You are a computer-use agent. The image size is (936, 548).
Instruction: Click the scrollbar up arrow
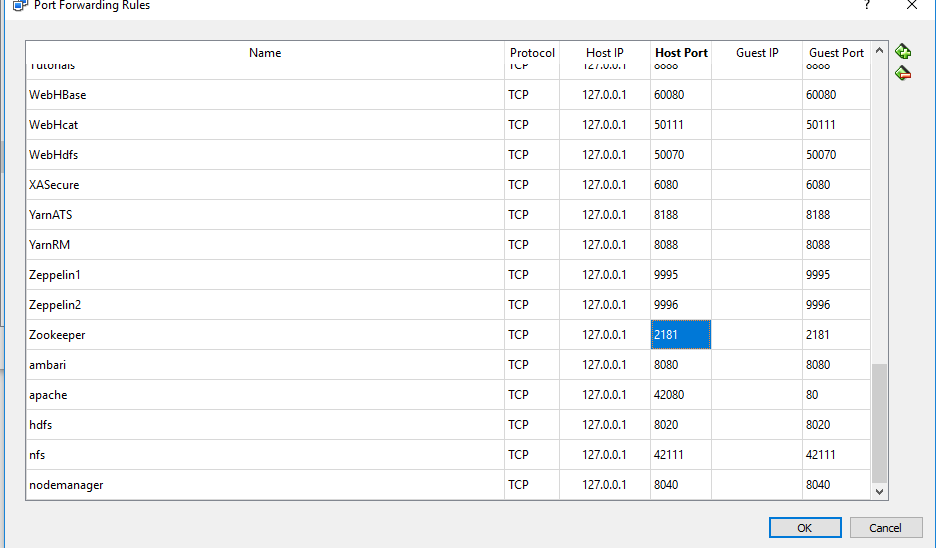[x=879, y=51]
